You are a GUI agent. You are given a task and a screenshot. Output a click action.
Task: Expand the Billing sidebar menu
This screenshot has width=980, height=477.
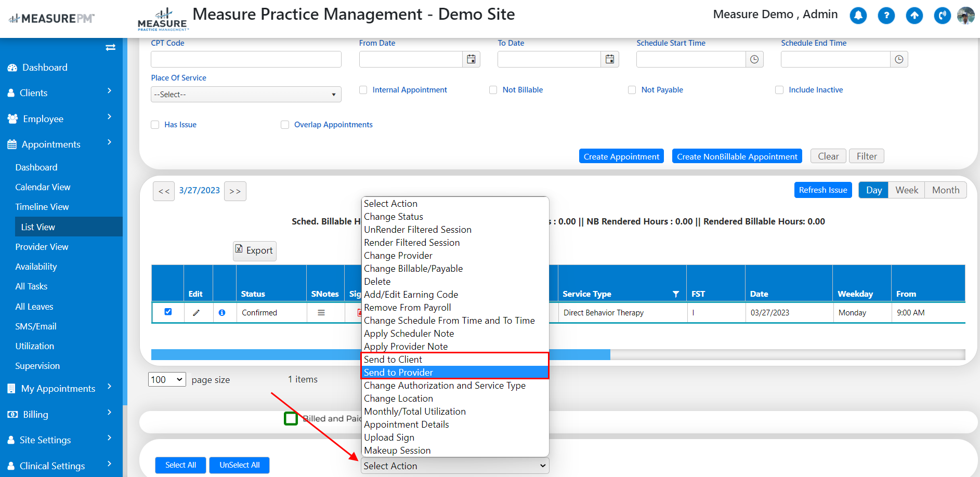click(109, 413)
